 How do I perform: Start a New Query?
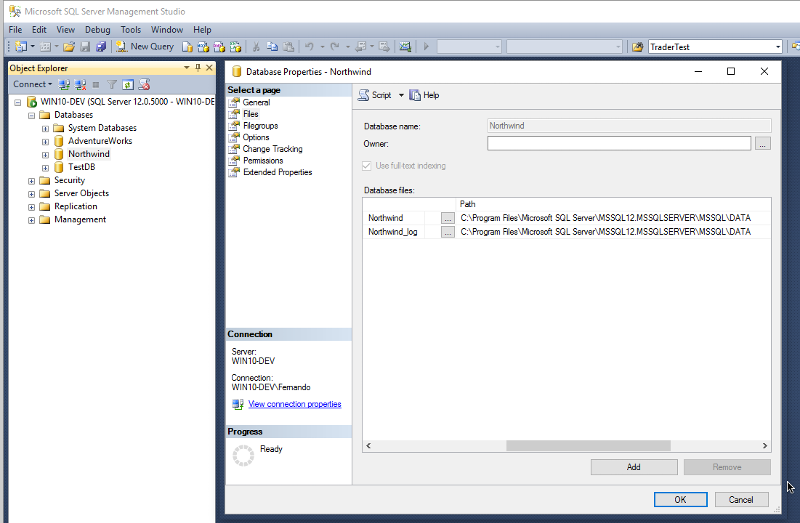tap(145, 46)
